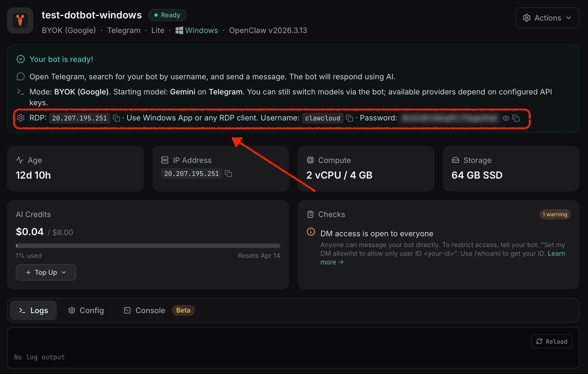Image resolution: width=588 pixels, height=374 pixels.
Task: Reload the log output
Action: [551, 341]
